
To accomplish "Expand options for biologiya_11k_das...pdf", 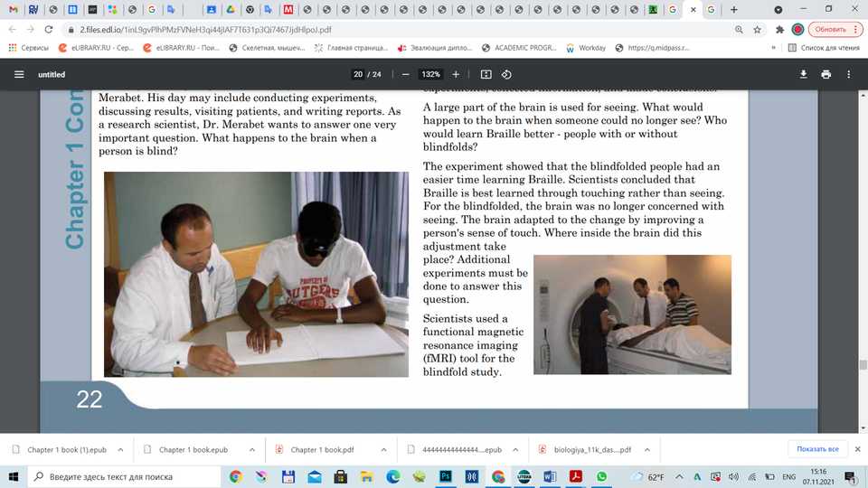I will (646, 450).
